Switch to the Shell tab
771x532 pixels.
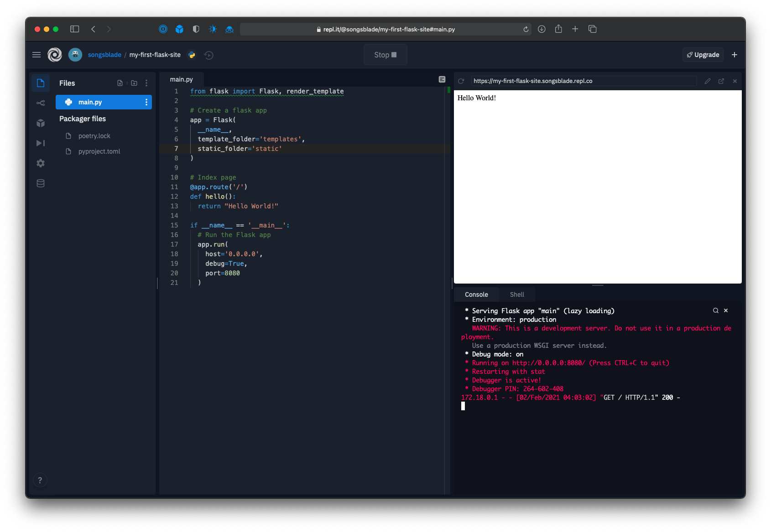tap(517, 294)
